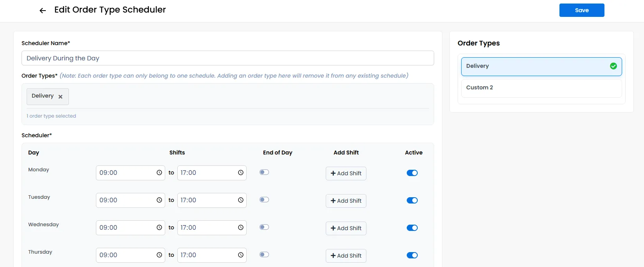The width and height of the screenshot is (644, 267).
Task: Click Wednesday start time 09:00 value
Action: pyautogui.click(x=108, y=227)
